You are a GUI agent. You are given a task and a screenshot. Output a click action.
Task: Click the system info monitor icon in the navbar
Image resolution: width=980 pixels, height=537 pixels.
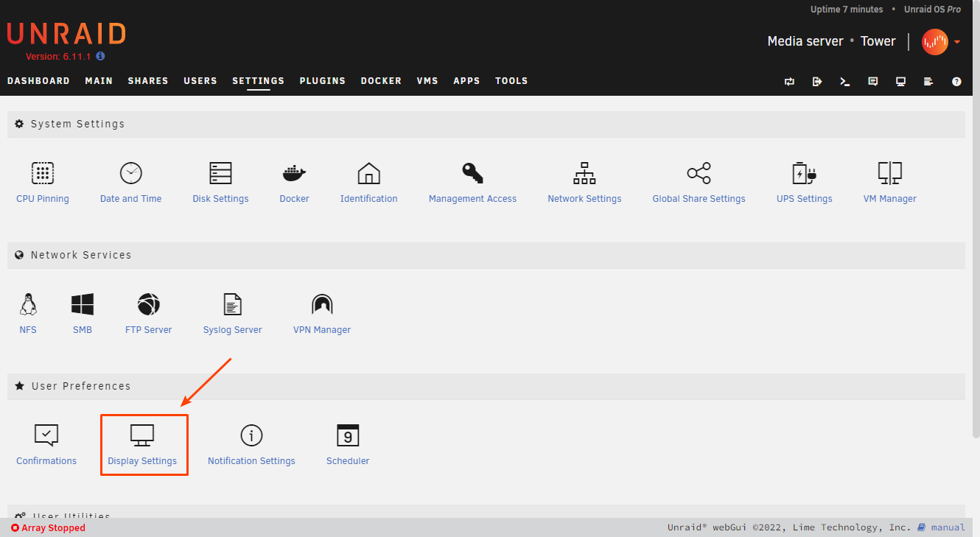(x=900, y=81)
